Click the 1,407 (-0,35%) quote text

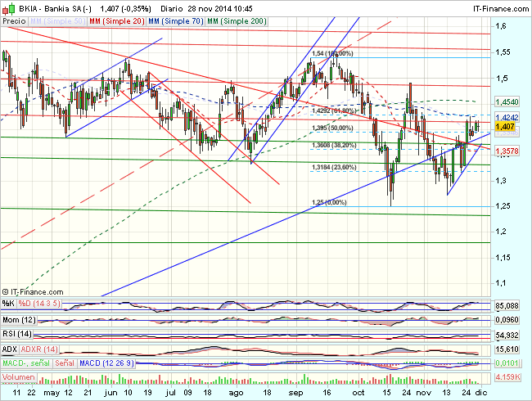click(126, 8)
